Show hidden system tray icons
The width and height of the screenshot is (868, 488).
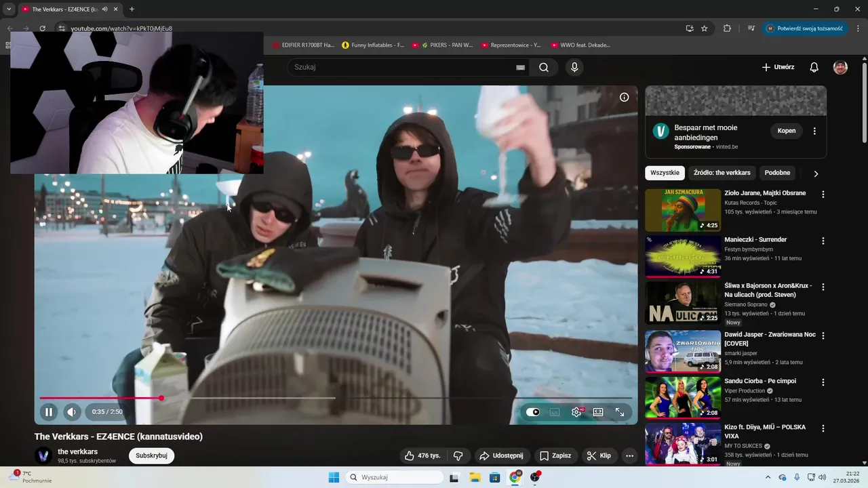(768, 477)
